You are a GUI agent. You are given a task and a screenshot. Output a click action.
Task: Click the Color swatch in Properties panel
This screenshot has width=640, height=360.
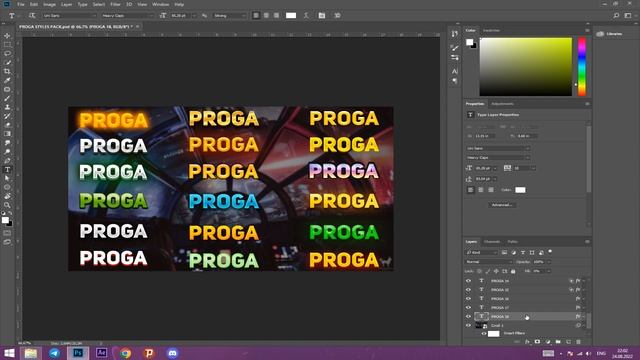click(520, 190)
